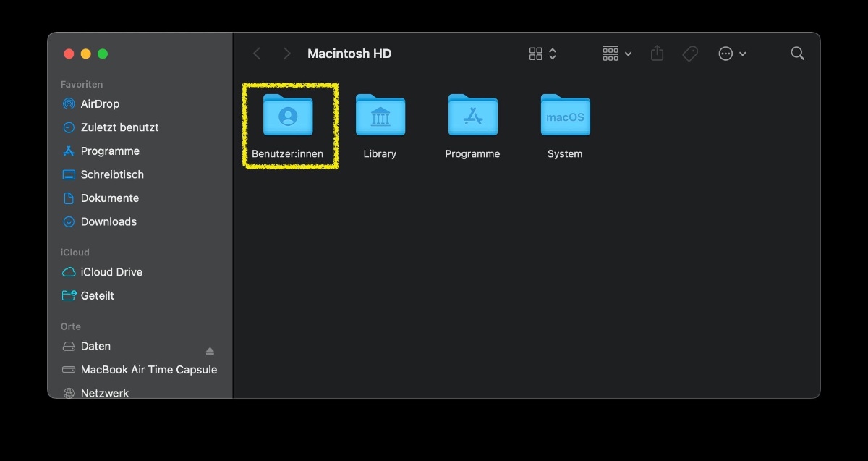The height and width of the screenshot is (461, 868).
Task: Click the tag icon in toolbar
Action: tap(690, 54)
